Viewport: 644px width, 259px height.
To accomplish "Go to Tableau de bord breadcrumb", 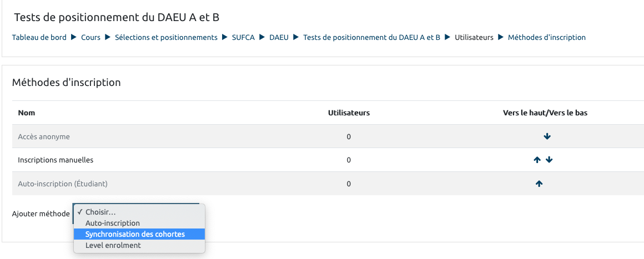I will tap(39, 38).
